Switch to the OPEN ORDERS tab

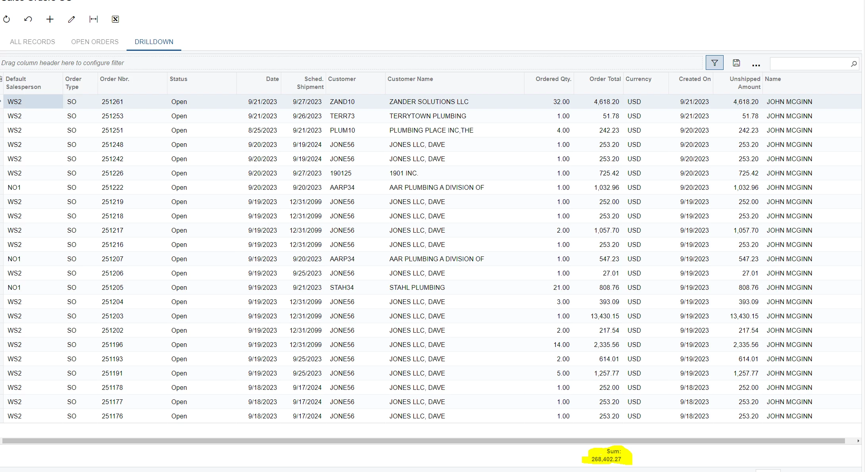pos(95,42)
